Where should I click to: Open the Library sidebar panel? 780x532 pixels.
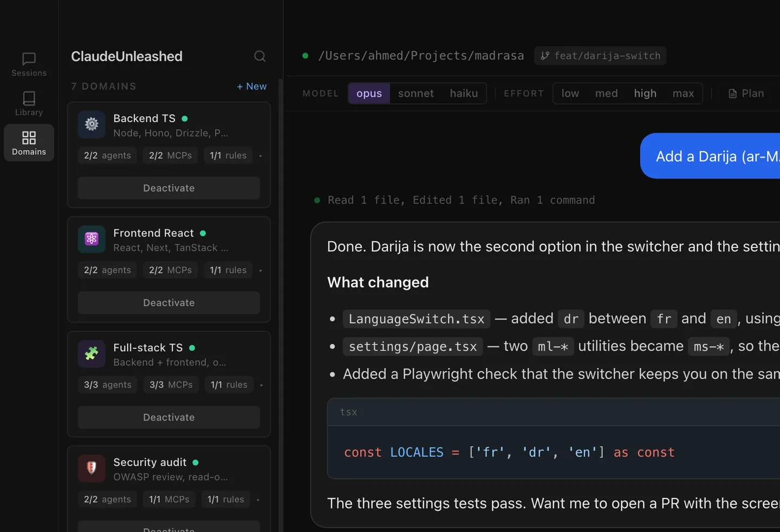click(x=29, y=103)
